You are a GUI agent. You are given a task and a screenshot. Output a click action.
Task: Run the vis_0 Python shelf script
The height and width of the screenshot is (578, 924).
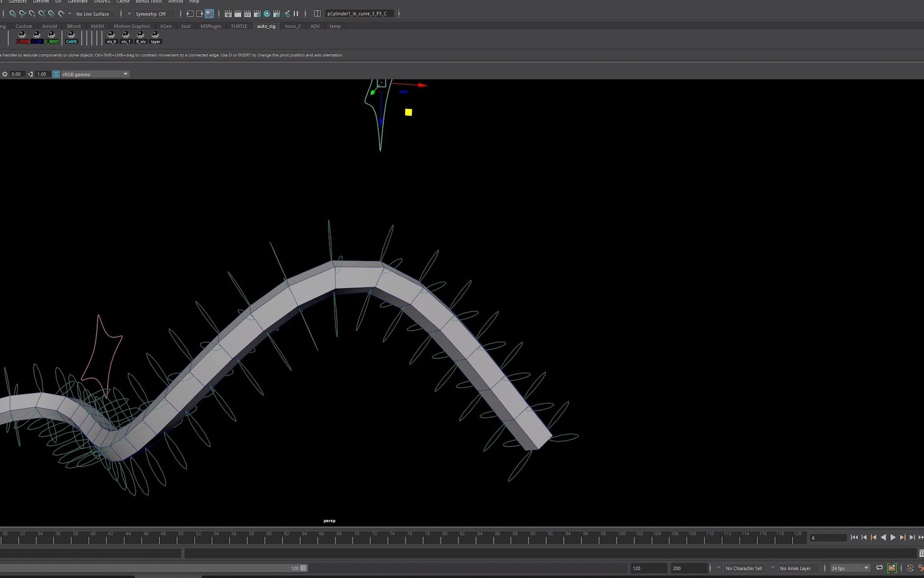pos(111,37)
